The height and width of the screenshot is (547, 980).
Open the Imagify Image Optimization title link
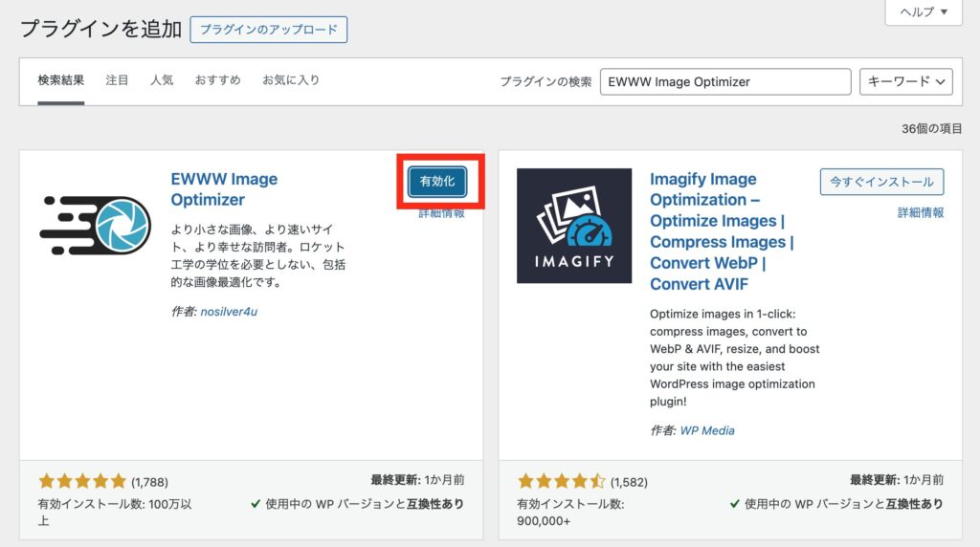pyautogui.click(x=722, y=231)
